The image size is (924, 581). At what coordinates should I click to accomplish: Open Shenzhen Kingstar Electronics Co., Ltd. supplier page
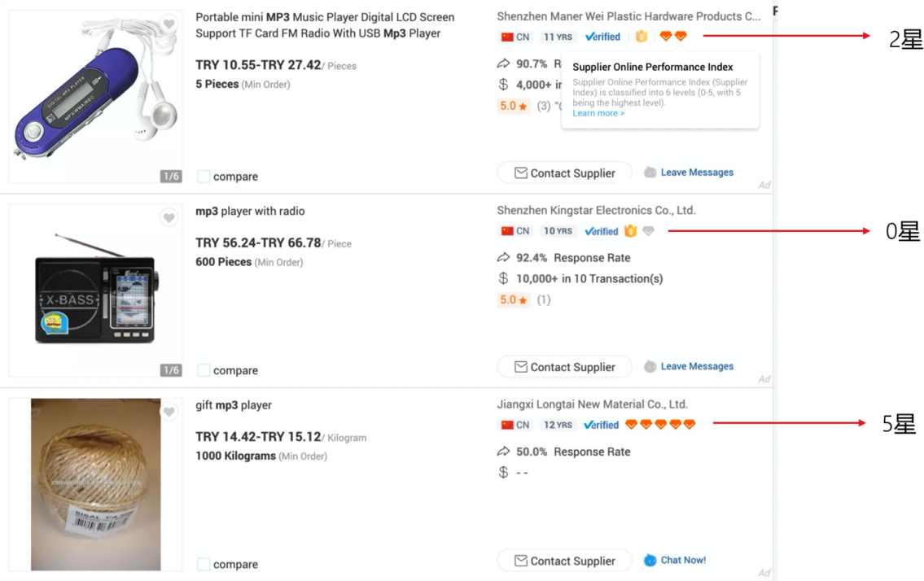[x=596, y=210]
